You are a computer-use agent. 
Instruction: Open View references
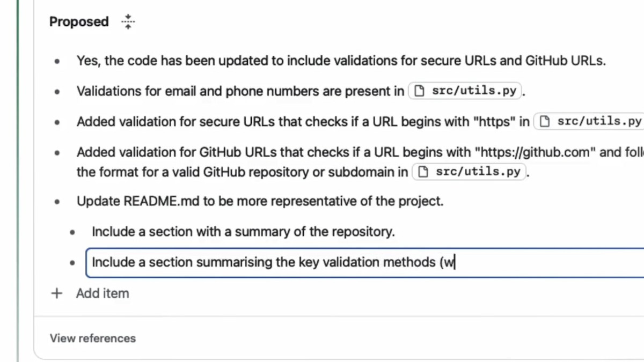click(93, 338)
